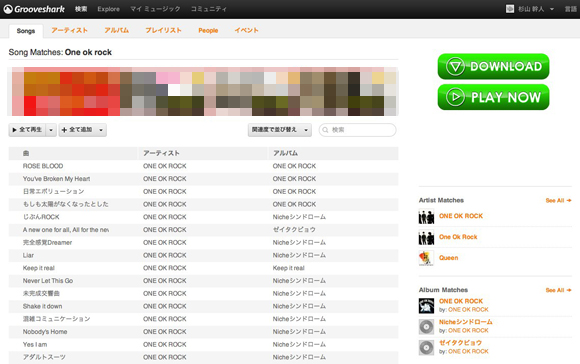Select the song You've Broken My Heart
580x364 pixels.
56,179
